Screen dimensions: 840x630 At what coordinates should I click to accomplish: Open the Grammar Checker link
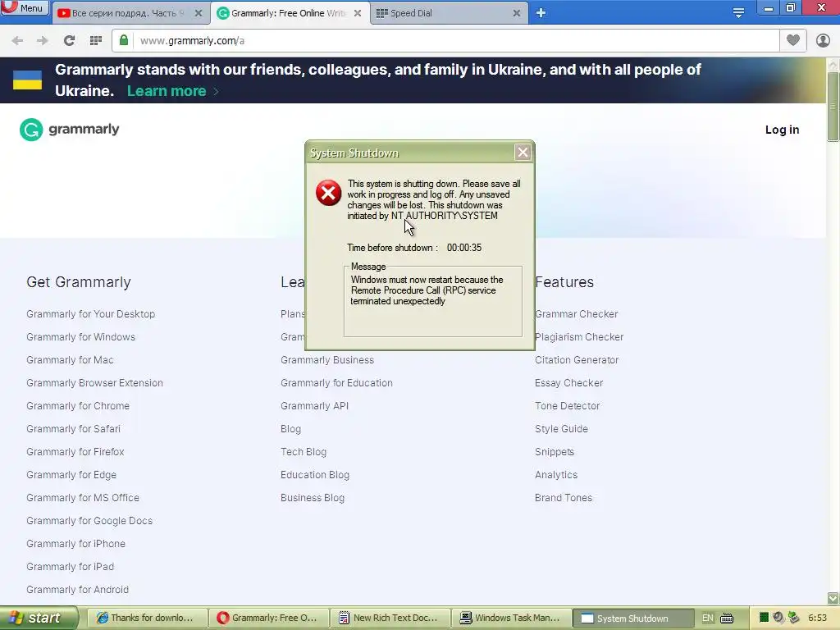(577, 314)
